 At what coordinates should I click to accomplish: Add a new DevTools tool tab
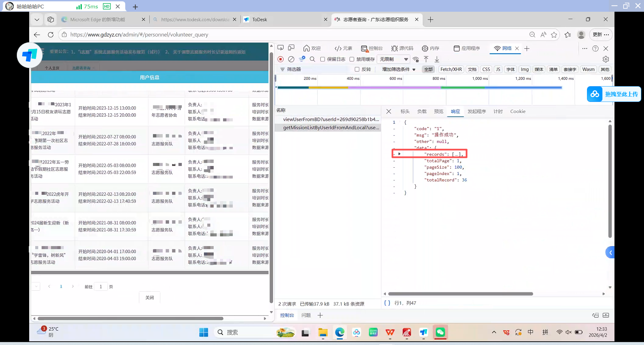click(x=527, y=48)
